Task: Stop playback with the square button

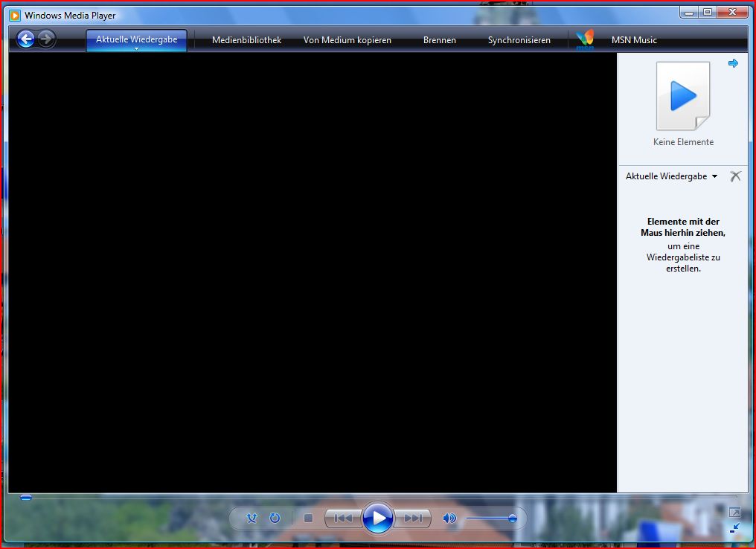Action: pos(309,518)
